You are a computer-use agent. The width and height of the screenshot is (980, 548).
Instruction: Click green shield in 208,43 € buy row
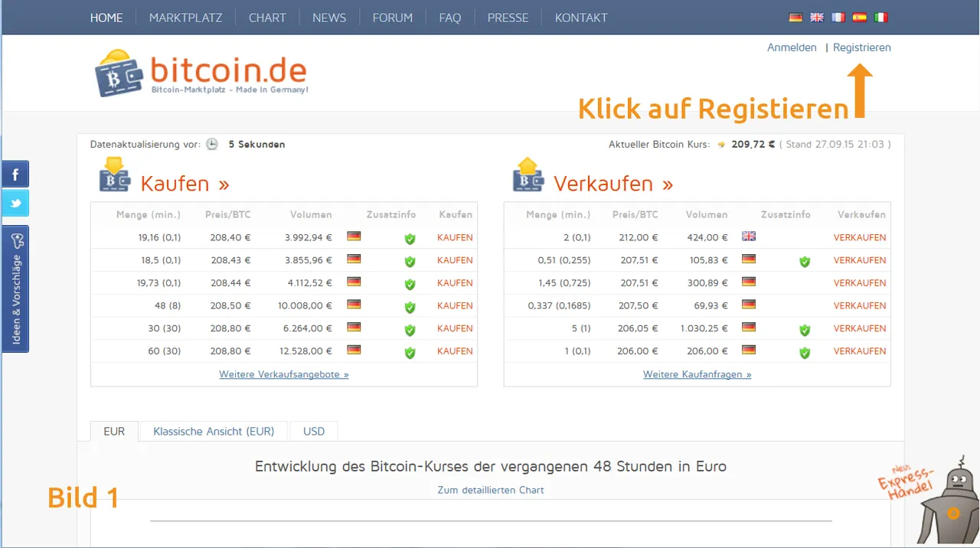[410, 262]
